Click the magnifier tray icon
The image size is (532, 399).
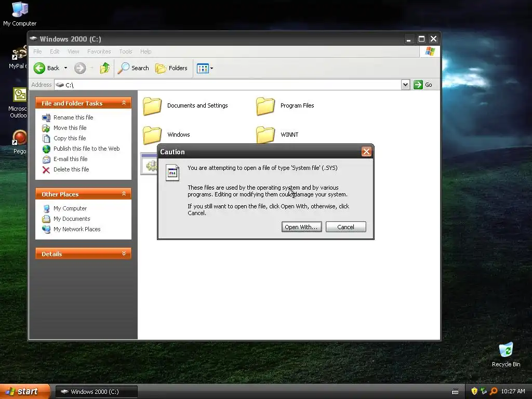click(494, 392)
